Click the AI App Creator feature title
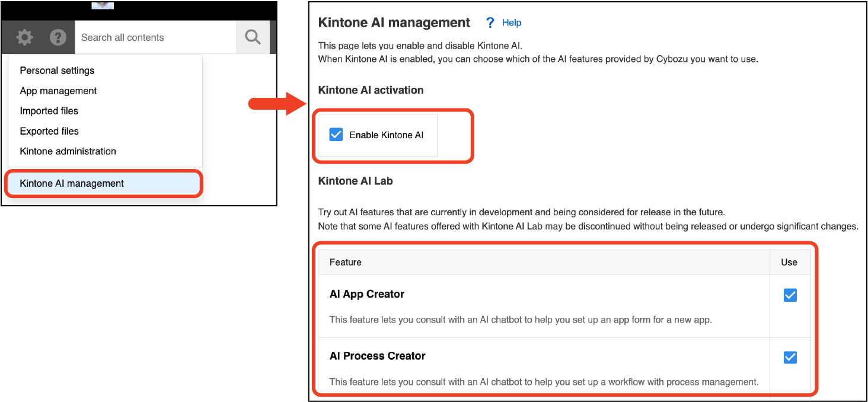This screenshot has height=402, width=868. click(x=366, y=294)
